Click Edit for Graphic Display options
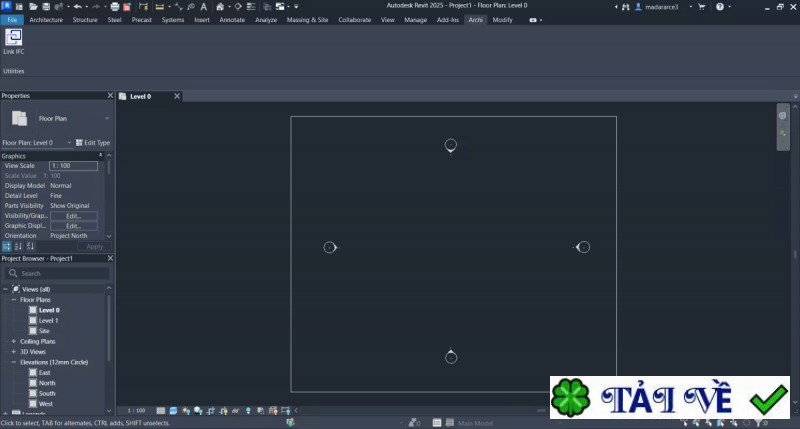The width and height of the screenshot is (800, 429). [73, 226]
